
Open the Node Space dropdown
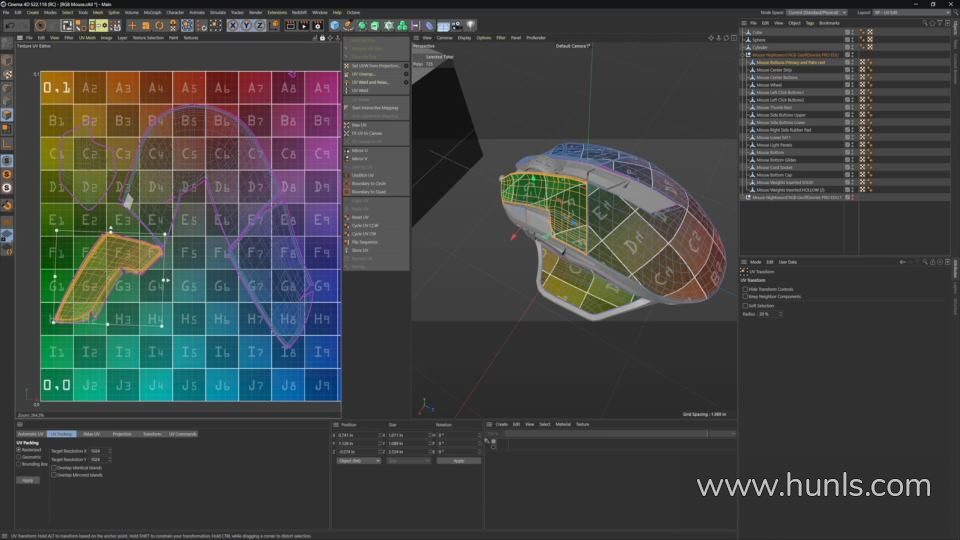coord(816,12)
